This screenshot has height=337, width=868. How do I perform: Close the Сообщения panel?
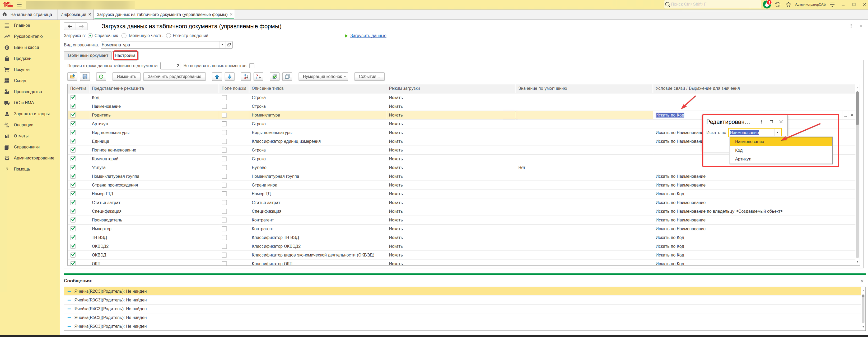[x=862, y=281]
